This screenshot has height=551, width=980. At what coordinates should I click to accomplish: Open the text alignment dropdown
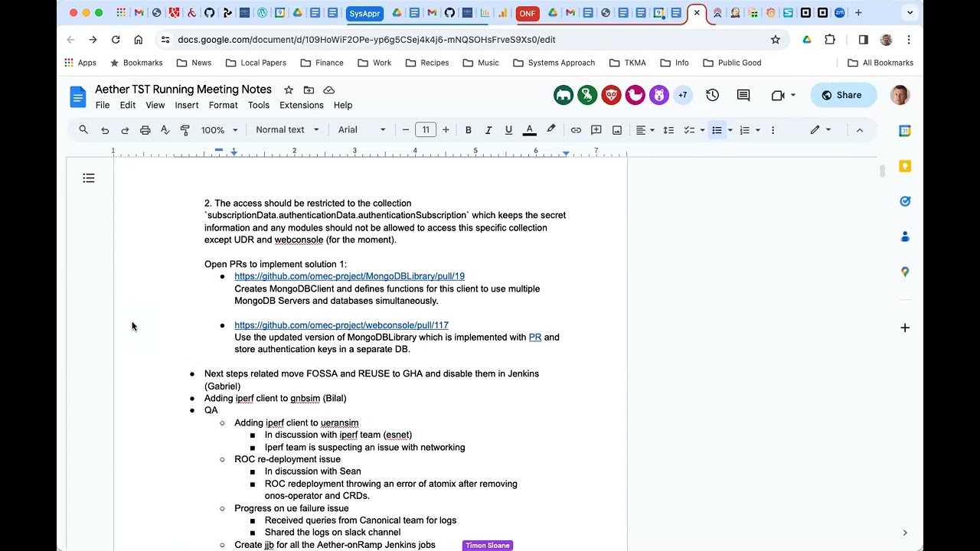(645, 130)
